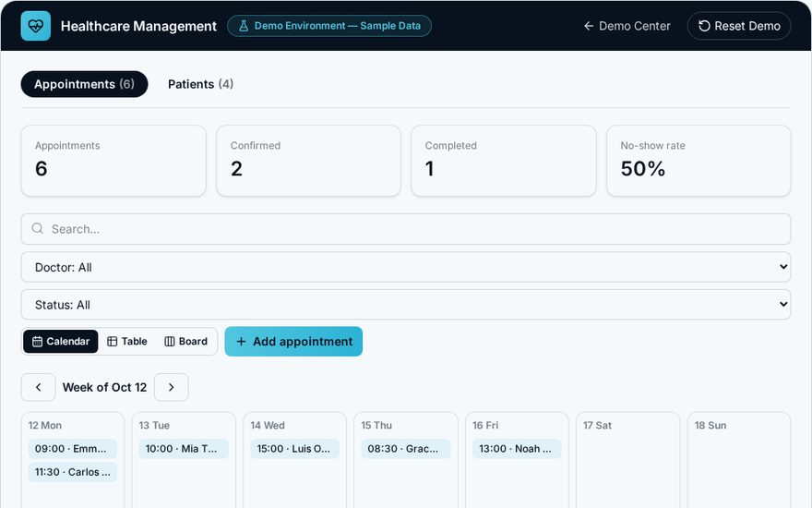Click the No-show rate card showing 50%
Image resolution: width=812 pixels, height=508 pixels.
[699, 161]
